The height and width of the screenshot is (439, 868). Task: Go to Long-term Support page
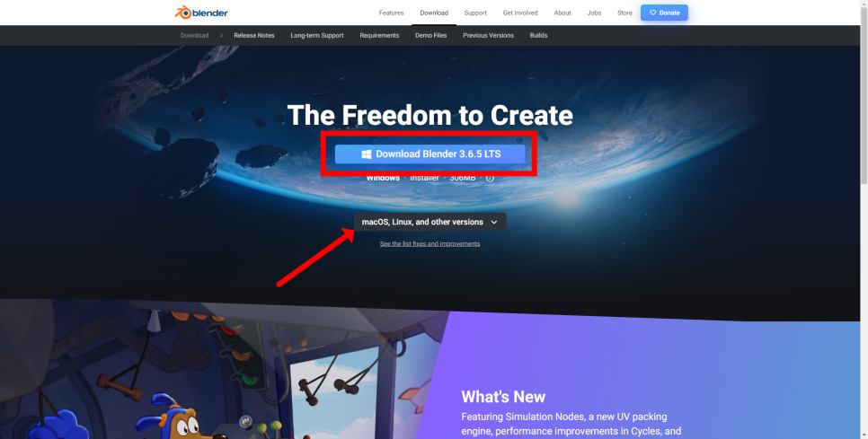(x=317, y=35)
